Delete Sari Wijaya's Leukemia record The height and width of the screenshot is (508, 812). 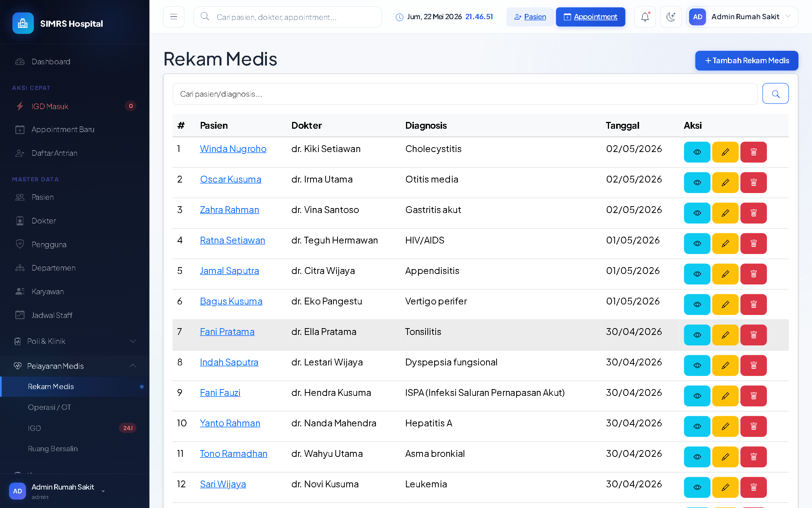click(753, 487)
